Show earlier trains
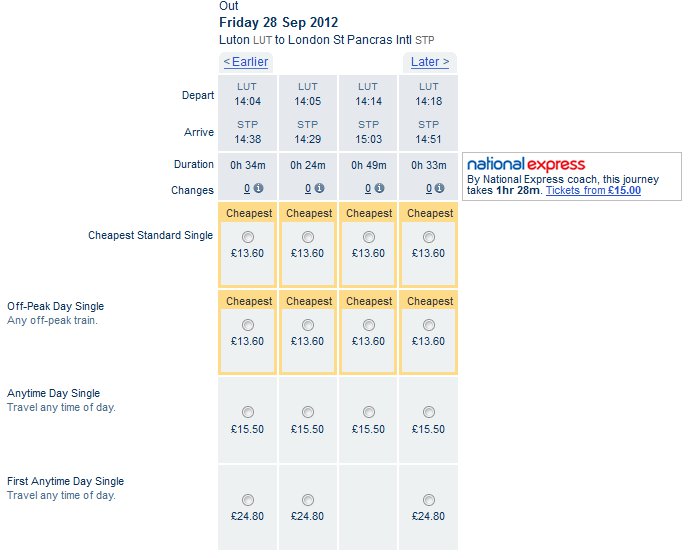The height and width of the screenshot is (558, 694). pos(246,62)
